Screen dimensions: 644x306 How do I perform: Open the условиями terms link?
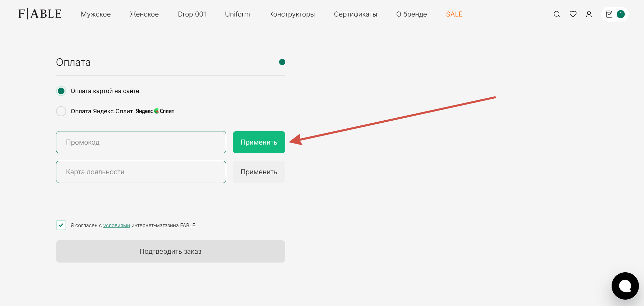116,225
